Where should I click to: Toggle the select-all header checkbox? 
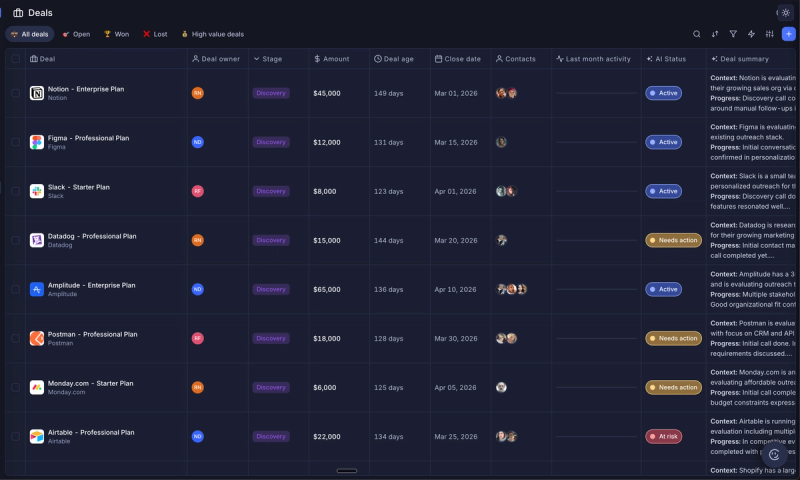pyautogui.click(x=15, y=59)
